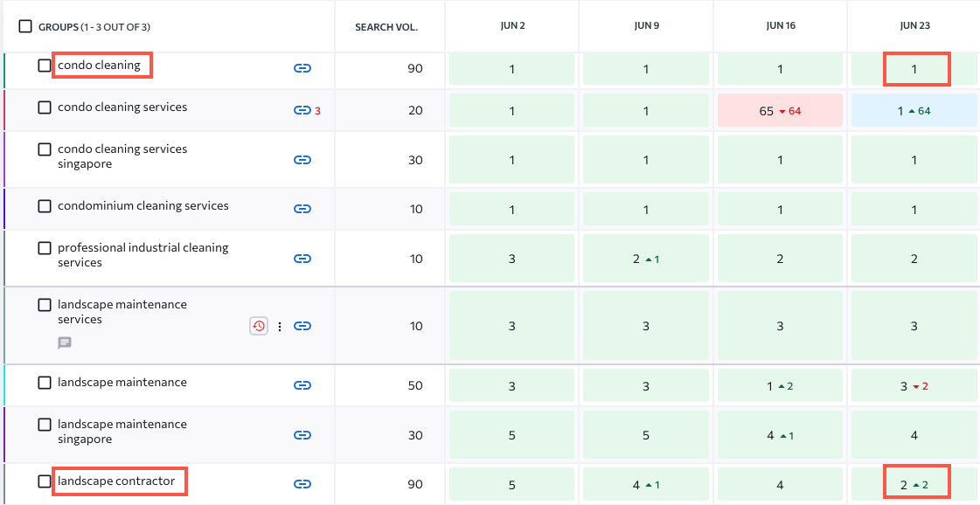980x505 pixels.
Task: Select the landscape contractor checkbox
Action: [x=45, y=481]
